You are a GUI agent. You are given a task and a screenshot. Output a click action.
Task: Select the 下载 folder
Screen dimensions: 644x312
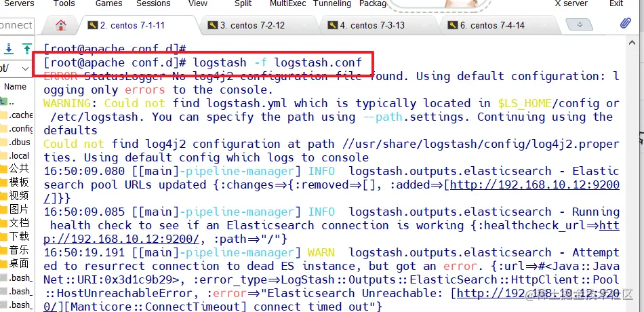coord(15,236)
